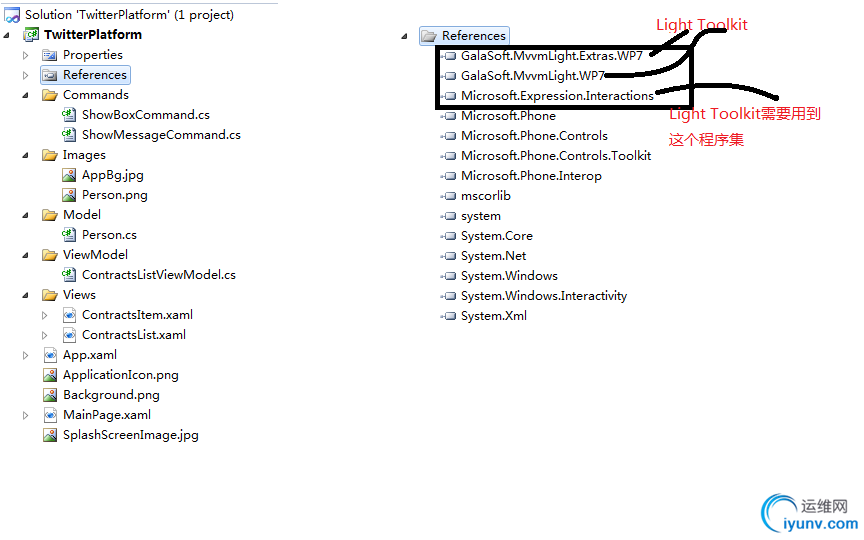Click the MainPage.xaml file icon
Viewport: 864px width, 540px height.
tap(50, 415)
